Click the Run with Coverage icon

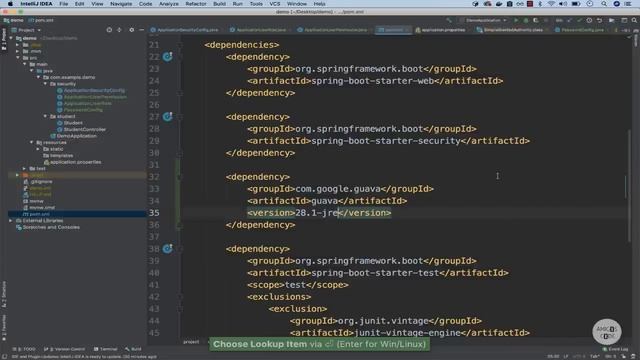pos(536,20)
